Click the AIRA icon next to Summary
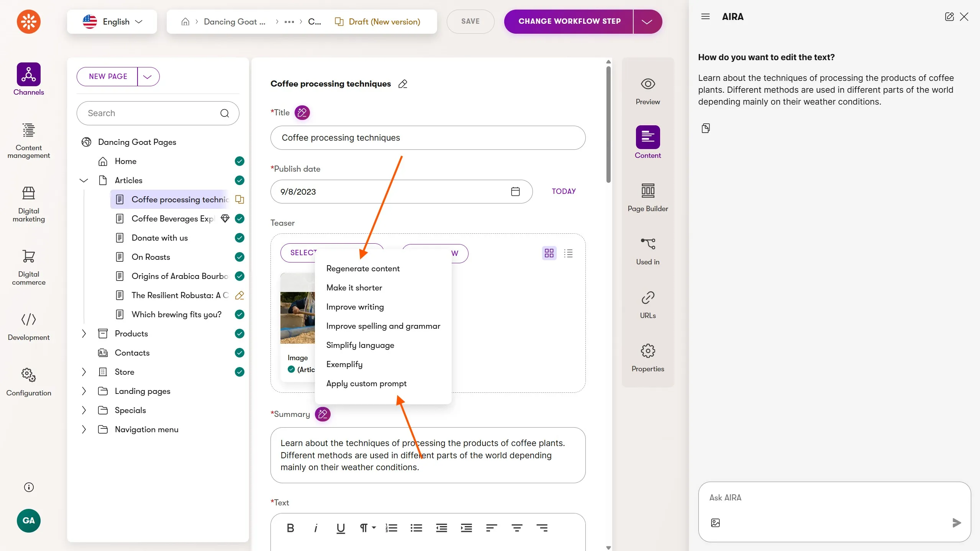The width and height of the screenshot is (980, 551). pyautogui.click(x=323, y=414)
